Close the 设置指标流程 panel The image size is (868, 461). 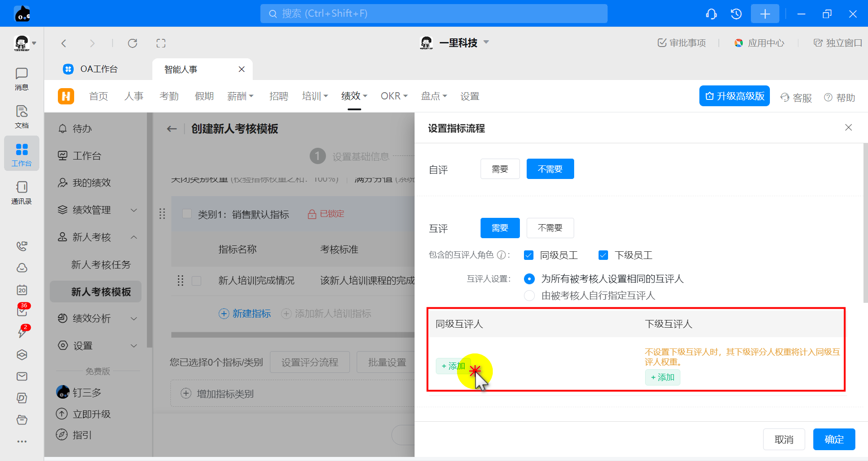(848, 128)
